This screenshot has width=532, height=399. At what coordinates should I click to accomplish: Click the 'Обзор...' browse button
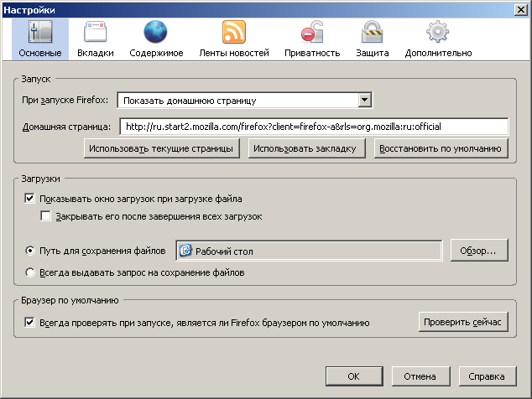(x=479, y=250)
